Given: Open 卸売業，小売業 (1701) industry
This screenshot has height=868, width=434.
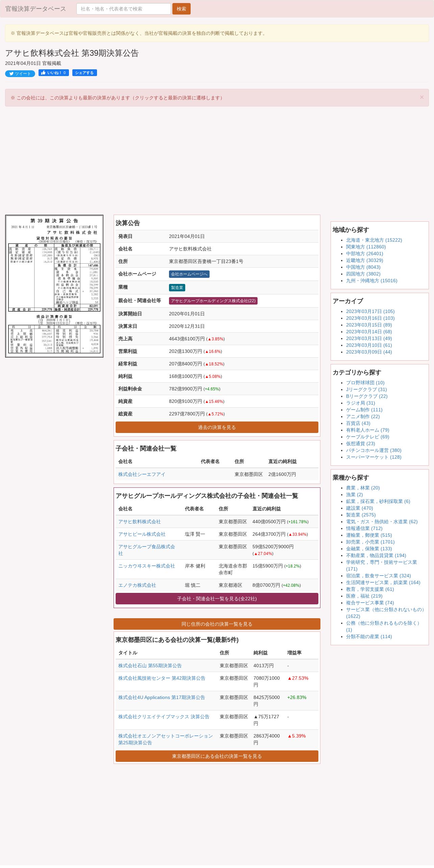Looking at the screenshot, I should [x=370, y=542].
